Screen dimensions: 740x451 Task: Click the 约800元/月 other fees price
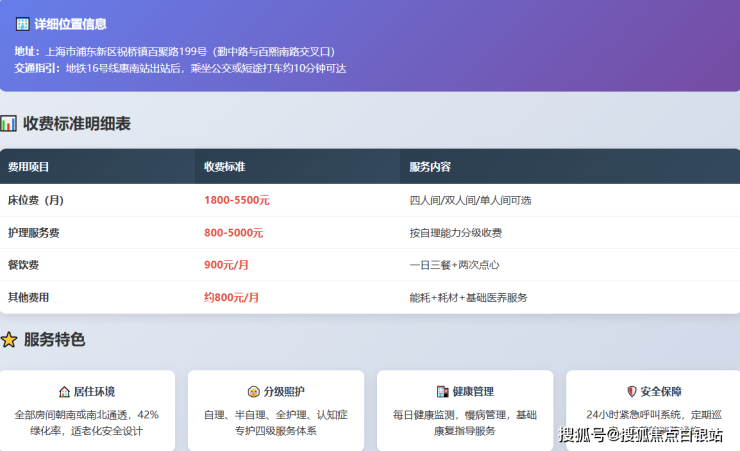point(231,297)
